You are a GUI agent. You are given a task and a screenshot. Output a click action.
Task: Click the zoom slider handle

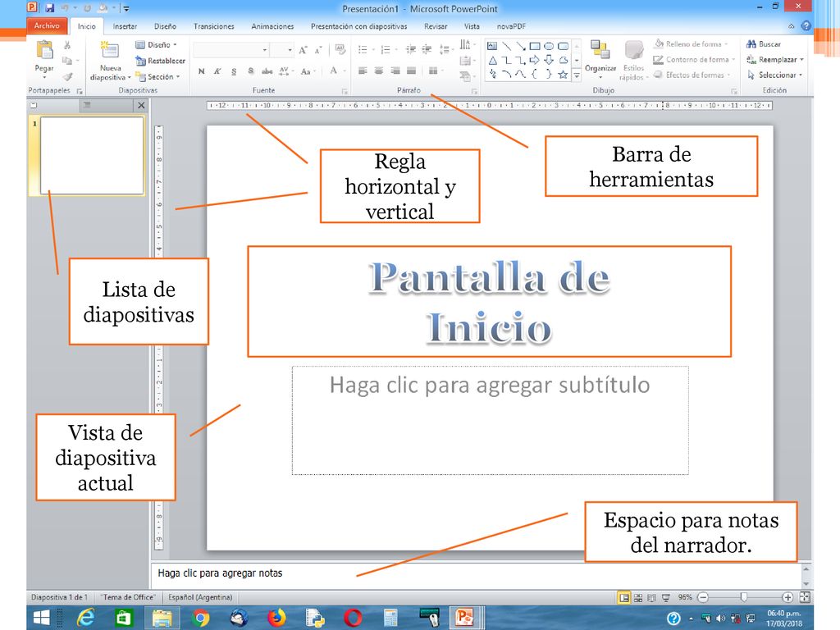pyautogui.click(x=743, y=597)
